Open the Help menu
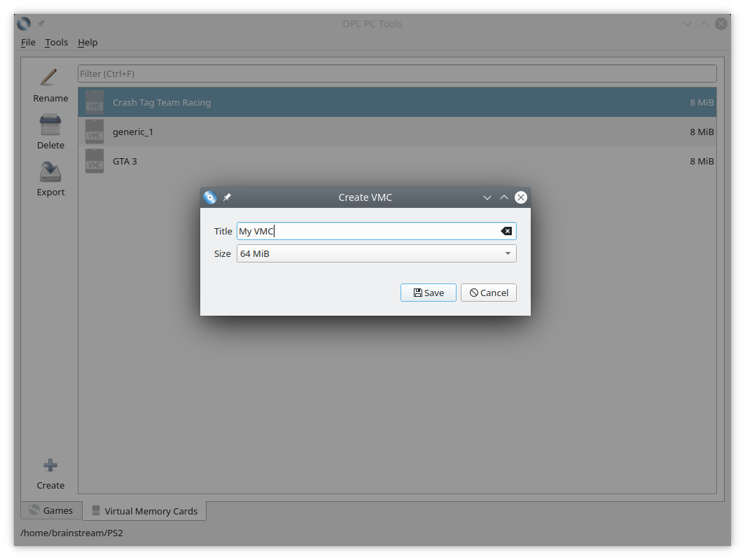The height and width of the screenshot is (560, 745). tap(88, 42)
